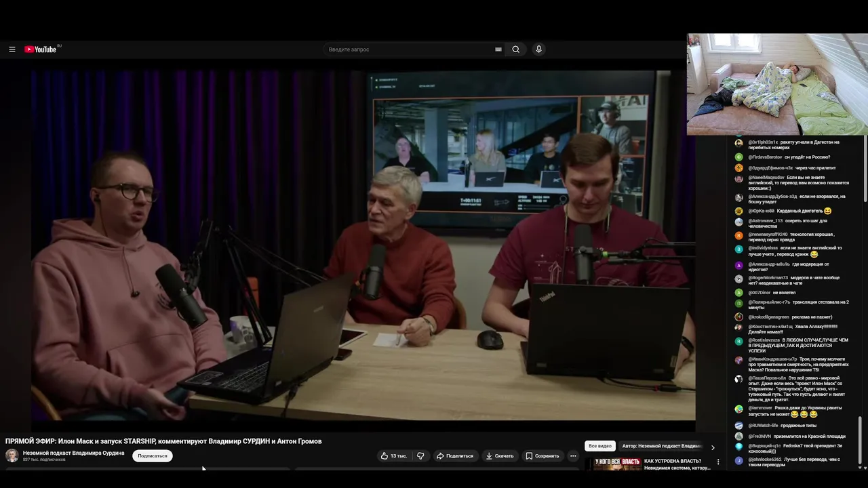The height and width of the screenshot is (488, 868).
Task: Jump to chat bottom with down arrow
Action: [861, 466]
